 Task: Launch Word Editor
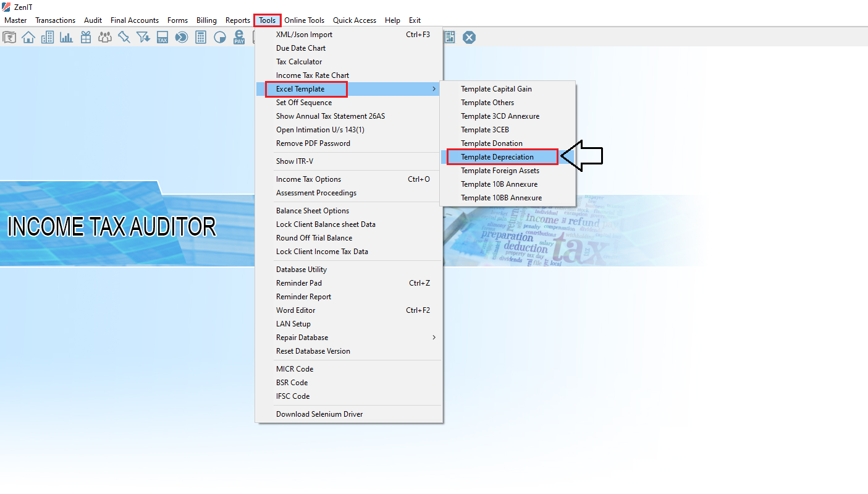[x=349, y=310]
